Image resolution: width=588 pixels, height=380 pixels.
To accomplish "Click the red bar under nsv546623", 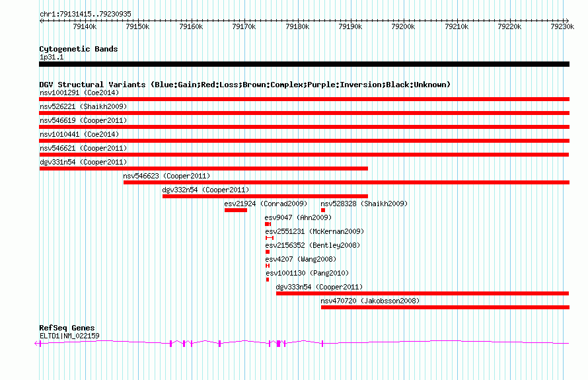I will pyautogui.click(x=346, y=182).
